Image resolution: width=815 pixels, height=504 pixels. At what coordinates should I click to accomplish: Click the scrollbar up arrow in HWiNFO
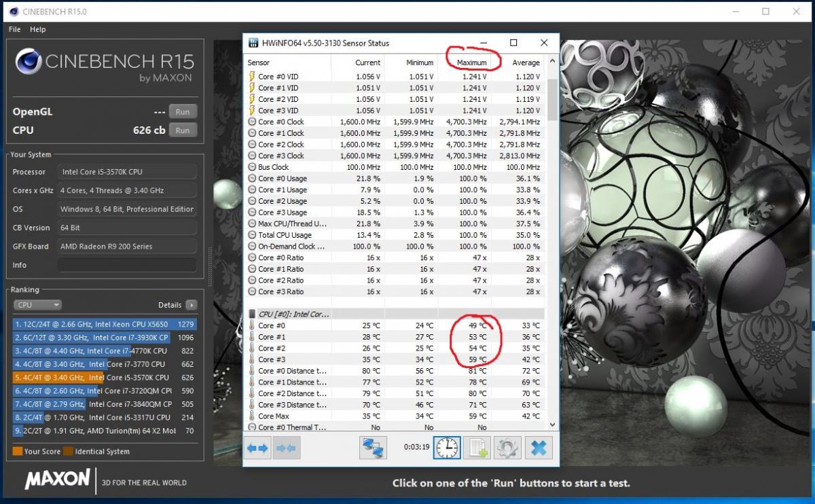(x=552, y=62)
